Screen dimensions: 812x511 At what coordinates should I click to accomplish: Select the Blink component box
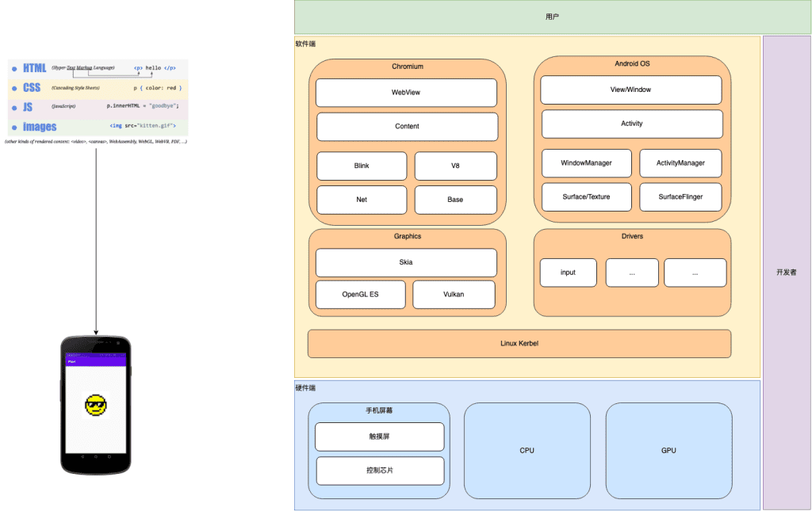tap(362, 166)
